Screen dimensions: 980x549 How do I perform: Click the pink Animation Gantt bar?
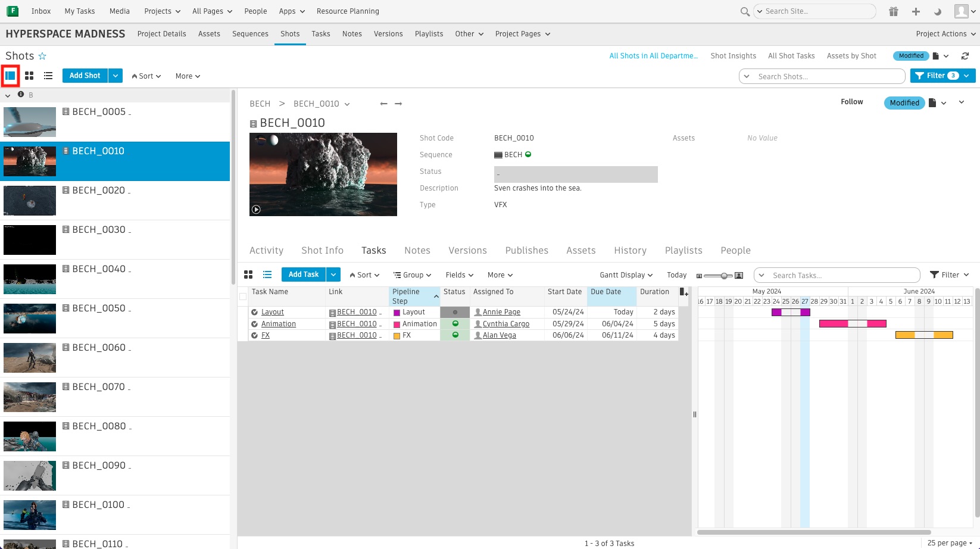tap(853, 324)
